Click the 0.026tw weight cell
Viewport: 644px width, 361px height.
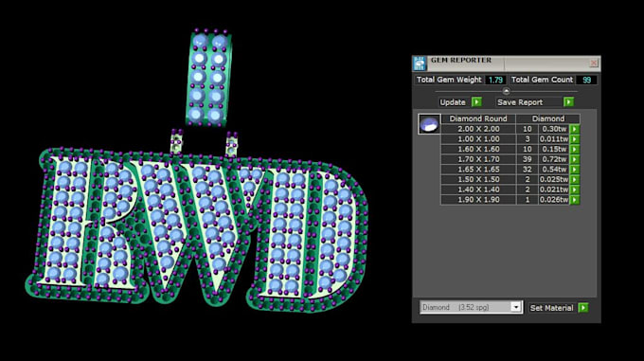tap(554, 200)
